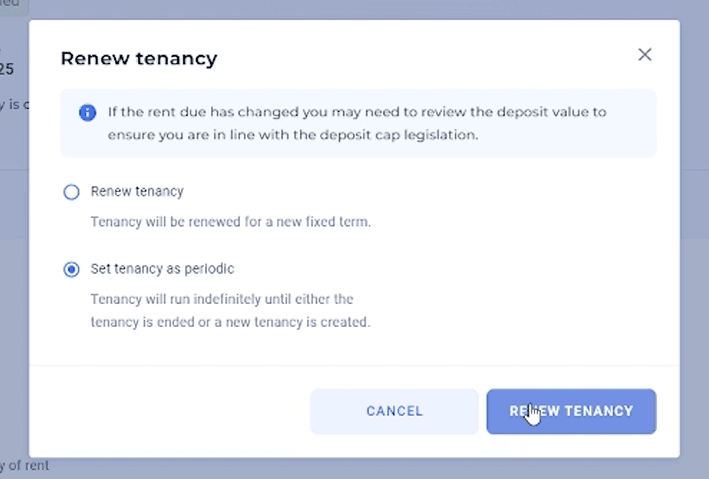Click dimmed 'is c' text behind dialog
The width and height of the screenshot is (709, 479).
[x=14, y=104]
